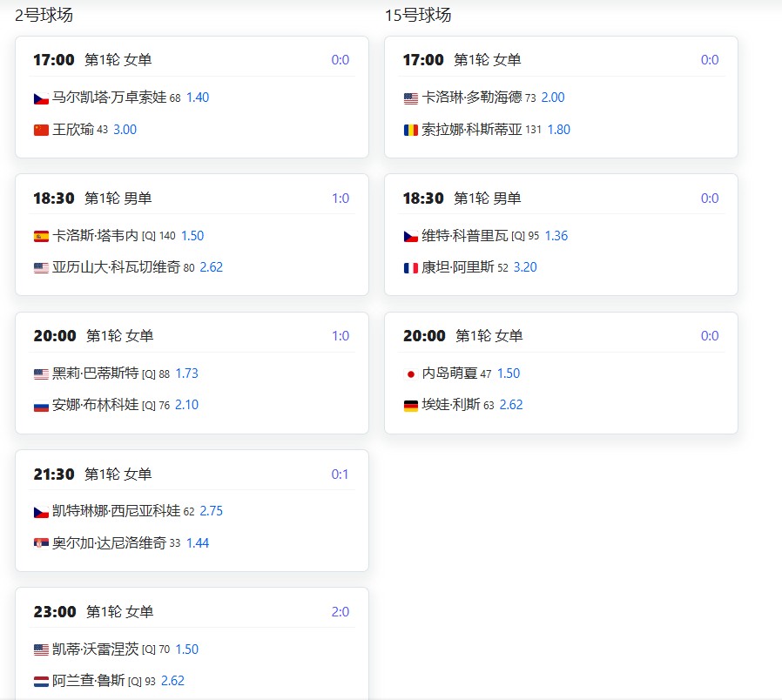Select odds 1.73 for 黑莉·巴蒂斯特
The height and width of the screenshot is (700, 782).
click(186, 373)
